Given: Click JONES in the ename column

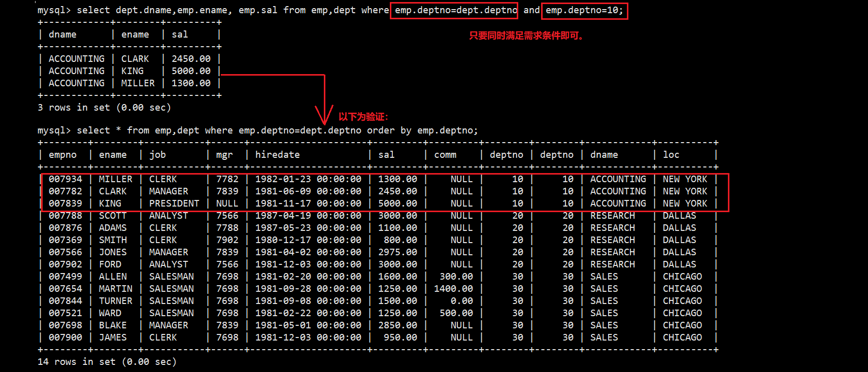Looking at the screenshot, I should pos(113,252).
